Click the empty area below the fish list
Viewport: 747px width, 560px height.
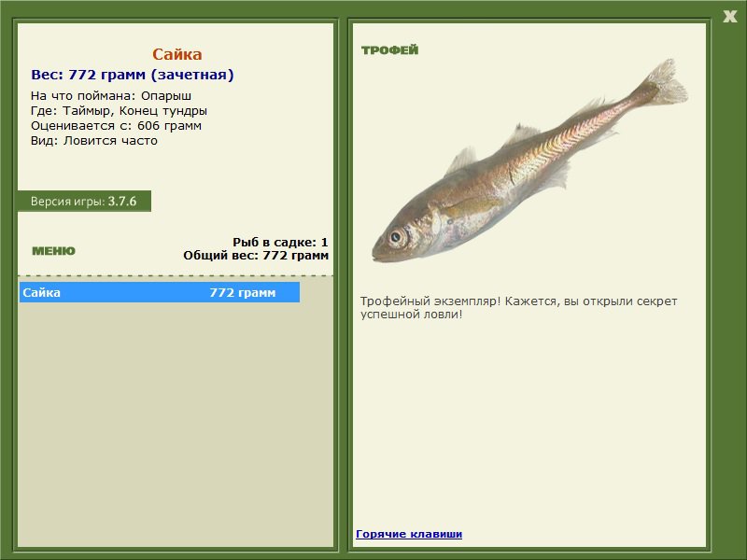tap(176, 420)
